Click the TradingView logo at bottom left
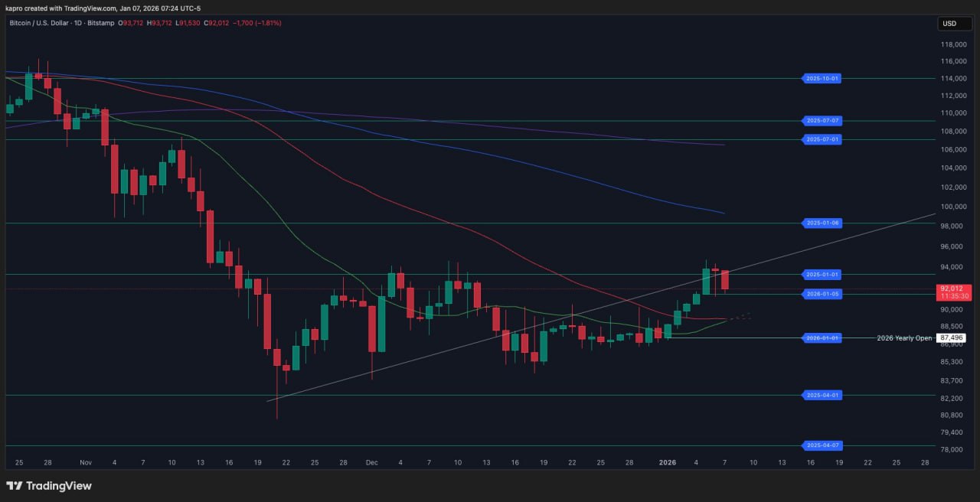980x502 pixels. point(49,486)
